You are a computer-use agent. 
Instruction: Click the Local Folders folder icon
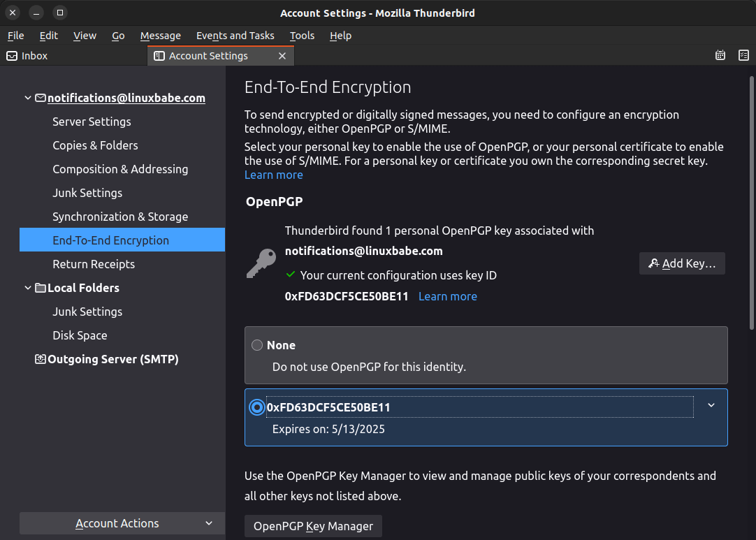(41, 288)
